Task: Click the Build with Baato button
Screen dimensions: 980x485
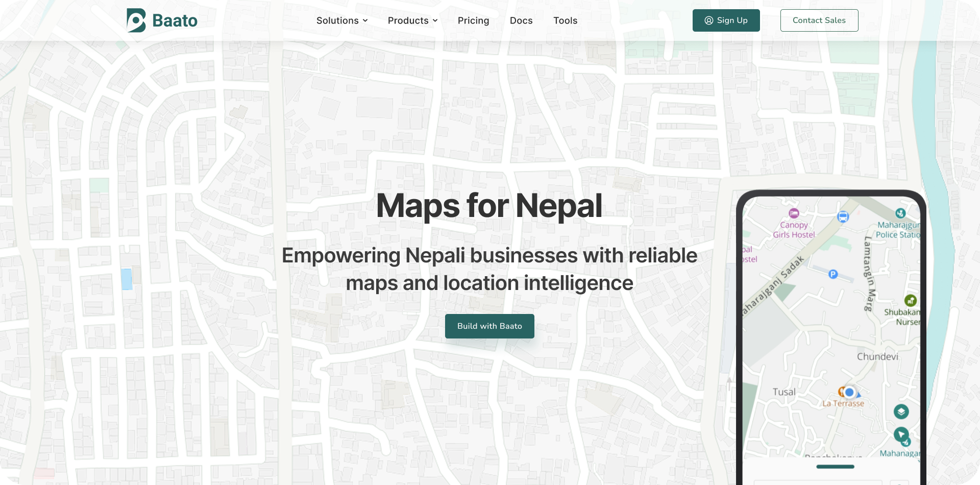Action: tap(489, 326)
